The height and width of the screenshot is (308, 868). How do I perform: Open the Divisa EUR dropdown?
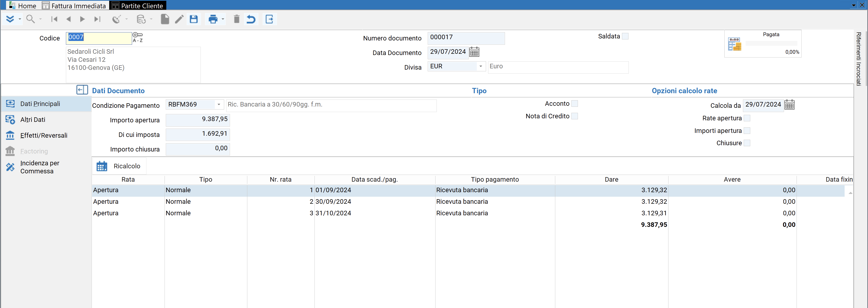pyautogui.click(x=481, y=66)
